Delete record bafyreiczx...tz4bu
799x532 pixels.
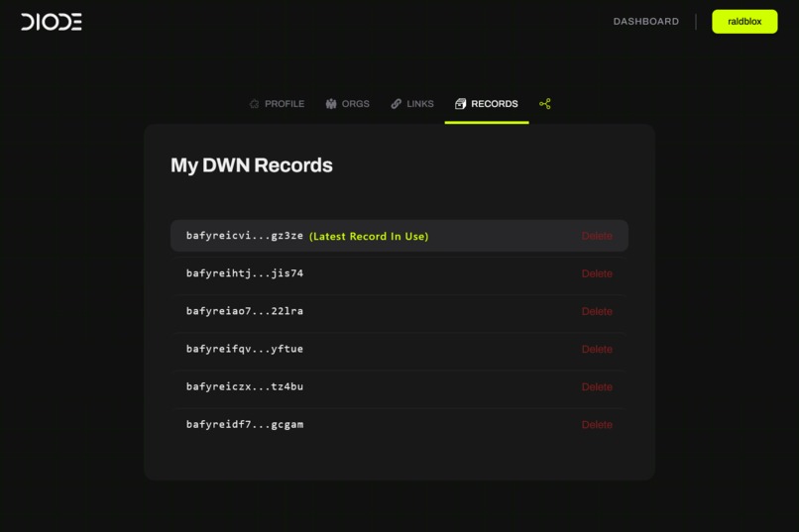click(x=597, y=387)
